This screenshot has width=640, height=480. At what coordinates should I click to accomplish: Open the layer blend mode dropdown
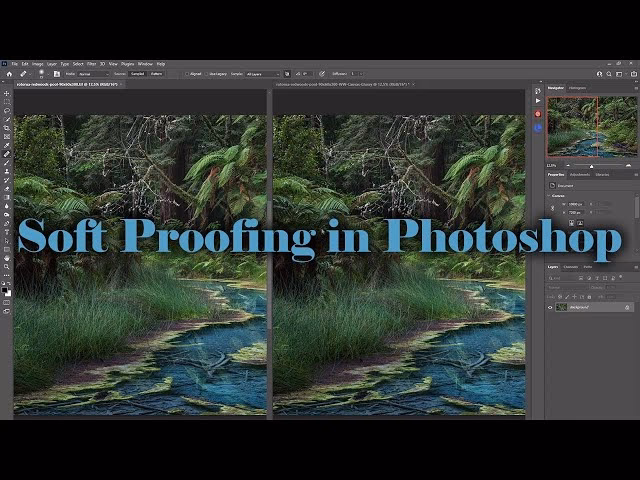568,287
